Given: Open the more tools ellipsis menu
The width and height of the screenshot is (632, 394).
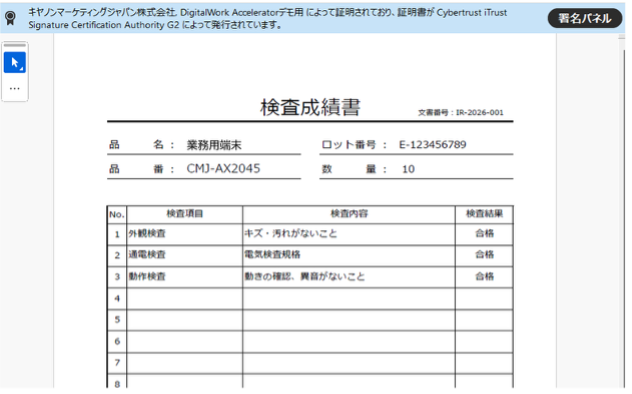Looking at the screenshot, I should [x=15, y=88].
